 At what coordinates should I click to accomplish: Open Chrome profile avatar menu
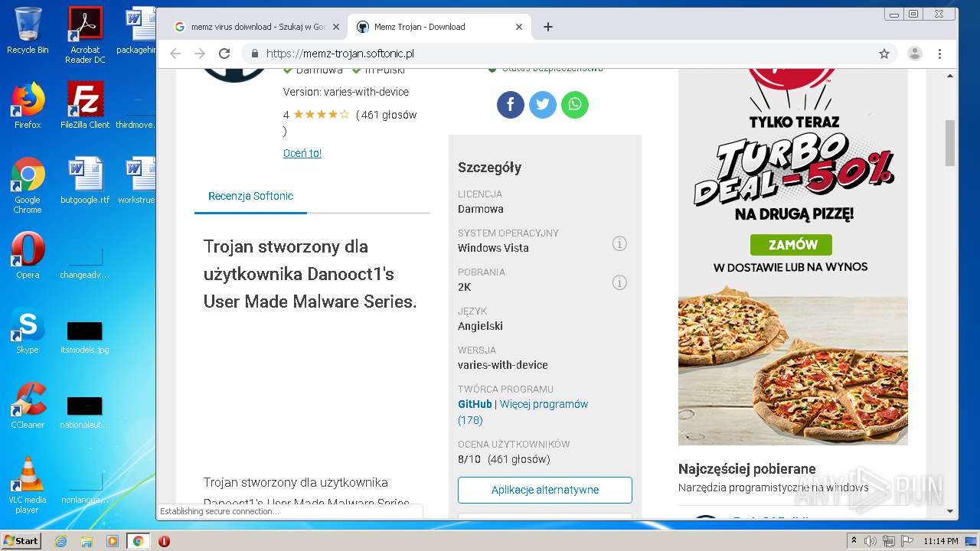pyautogui.click(x=914, y=54)
